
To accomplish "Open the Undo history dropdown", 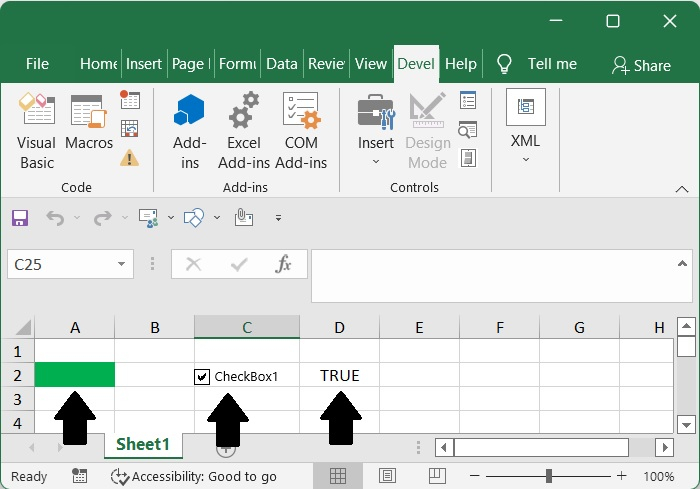I will 77,217.
